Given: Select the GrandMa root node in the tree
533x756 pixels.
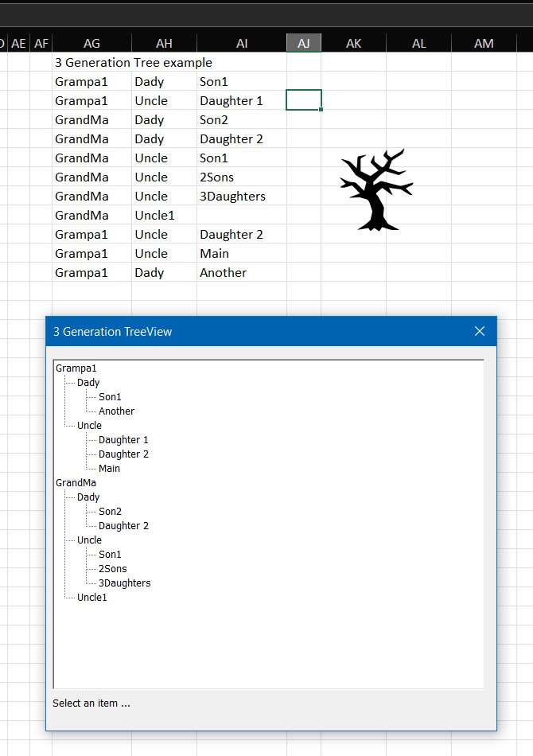Looking at the screenshot, I should (76, 483).
